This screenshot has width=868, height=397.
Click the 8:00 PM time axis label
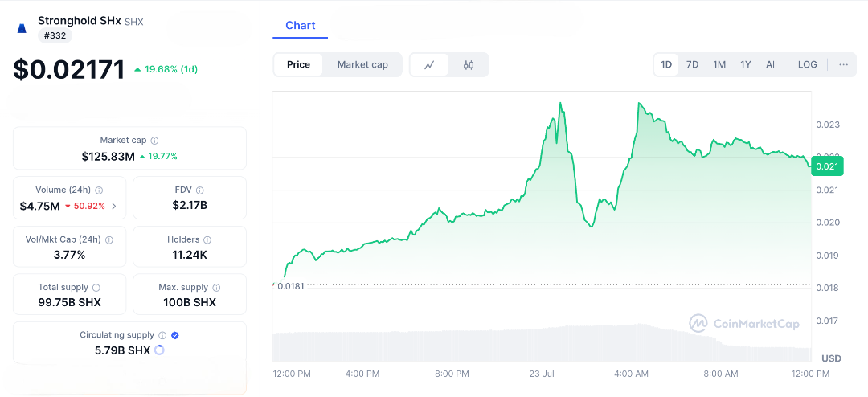point(452,374)
